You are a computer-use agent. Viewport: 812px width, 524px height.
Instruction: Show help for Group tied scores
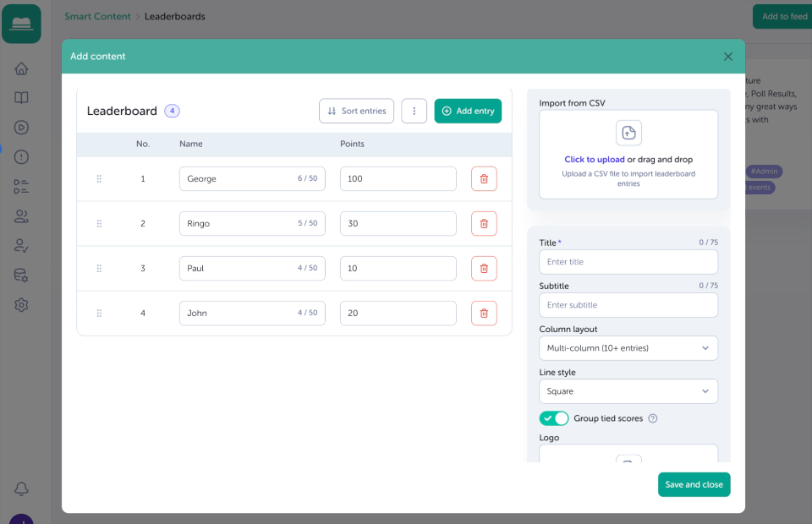point(652,418)
